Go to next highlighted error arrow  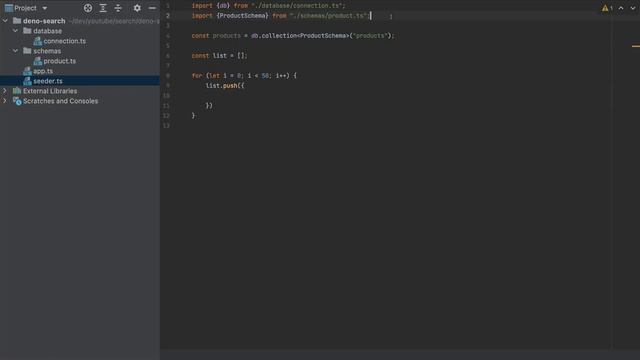pyautogui.click(x=633, y=8)
